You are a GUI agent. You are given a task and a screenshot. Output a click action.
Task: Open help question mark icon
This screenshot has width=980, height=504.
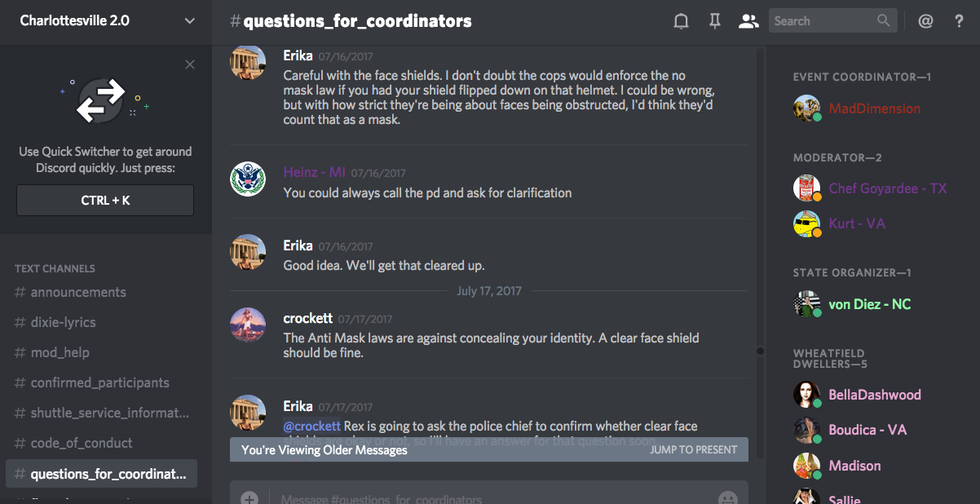tap(960, 22)
